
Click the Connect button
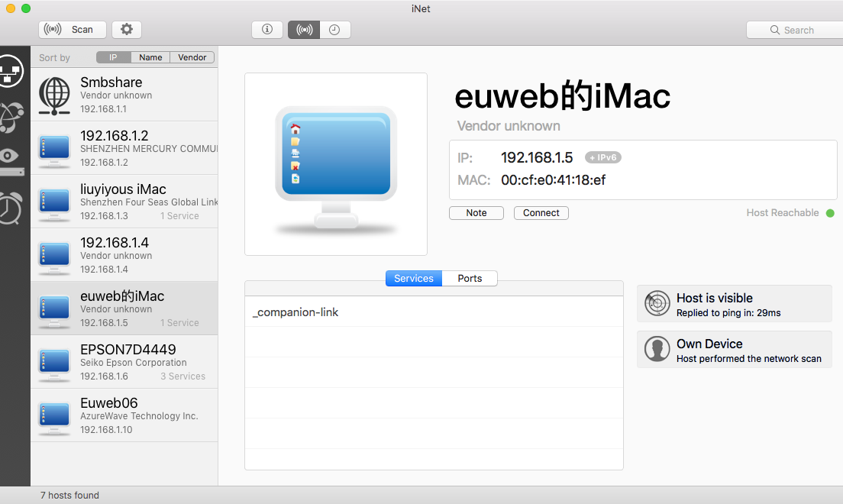click(x=541, y=213)
